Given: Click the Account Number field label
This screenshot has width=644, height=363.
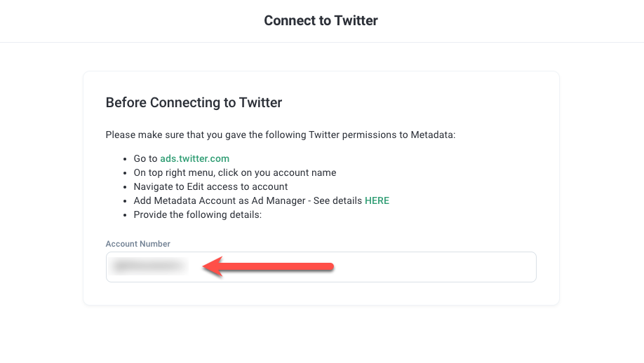Looking at the screenshot, I should 138,244.
